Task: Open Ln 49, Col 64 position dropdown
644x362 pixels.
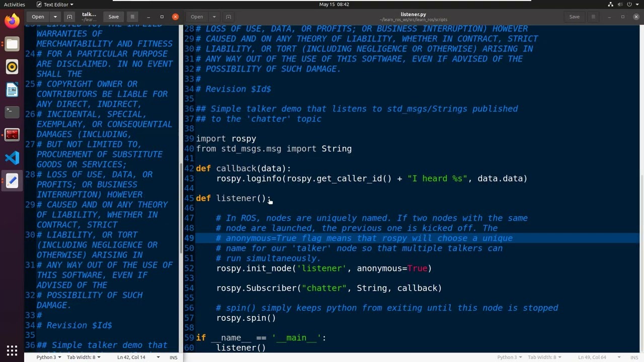Action: pyautogui.click(x=599, y=357)
